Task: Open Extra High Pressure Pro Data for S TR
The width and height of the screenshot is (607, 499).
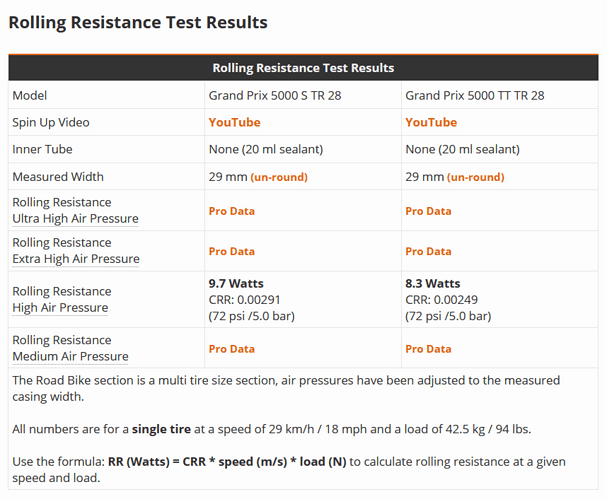Action: coord(231,251)
